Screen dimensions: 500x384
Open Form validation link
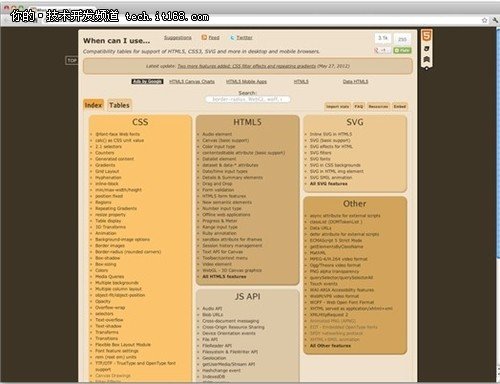(x=218, y=190)
